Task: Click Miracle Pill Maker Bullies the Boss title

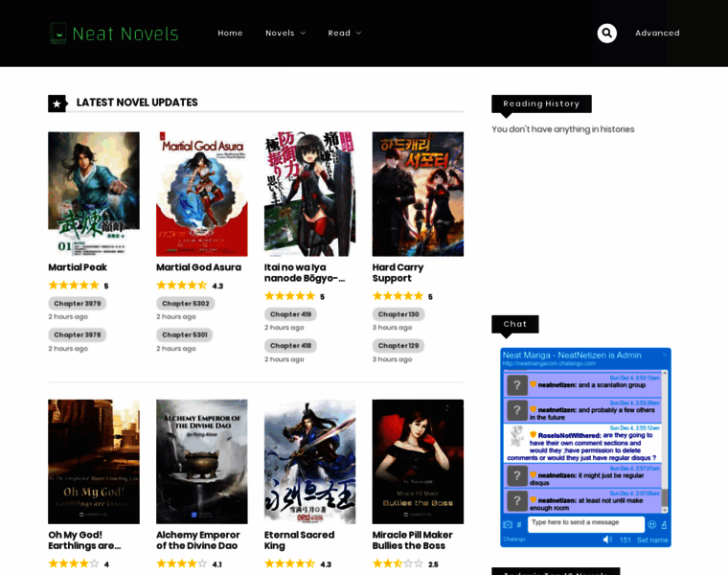Action: [412, 540]
